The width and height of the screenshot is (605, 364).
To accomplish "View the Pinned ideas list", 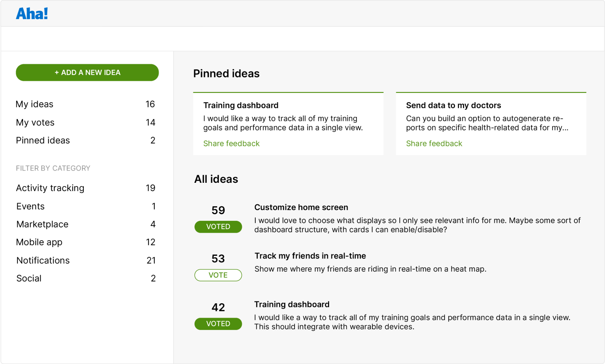I will pyautogui.click(x=42, y=140).
